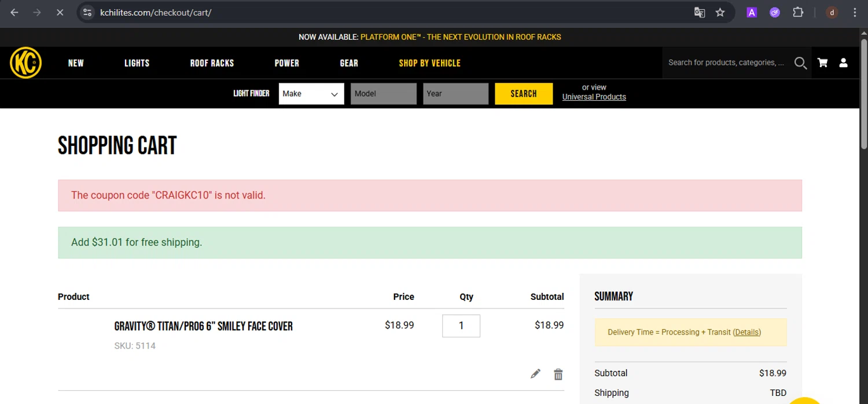Click the round purple extension icon
The width and height of the screenshot is (868, 404).
click(775, 12)
